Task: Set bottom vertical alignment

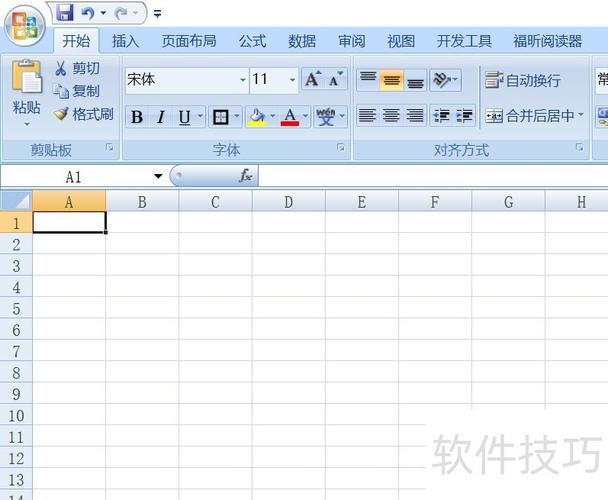Action: point(415,80)
